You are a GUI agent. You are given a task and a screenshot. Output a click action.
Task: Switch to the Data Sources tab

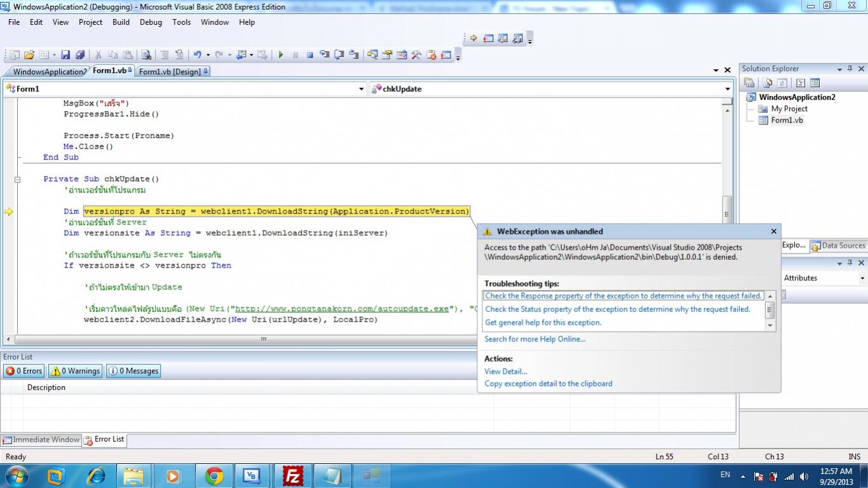pos(838,245)
